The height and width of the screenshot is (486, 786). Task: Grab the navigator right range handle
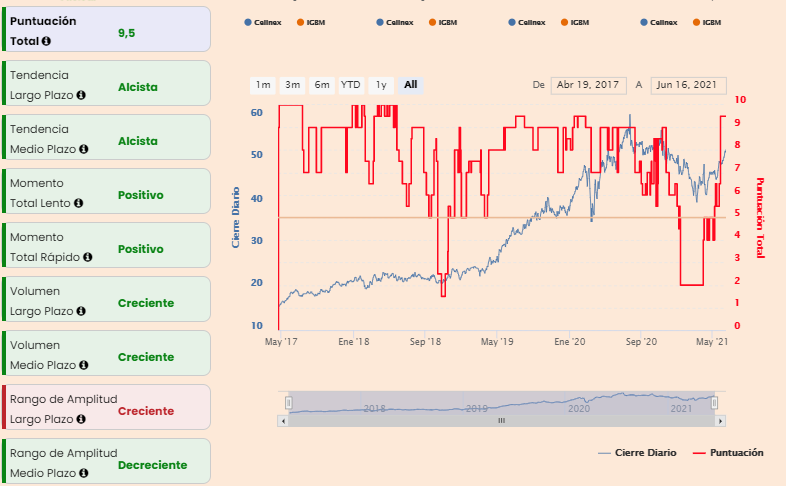pos(714,402)
